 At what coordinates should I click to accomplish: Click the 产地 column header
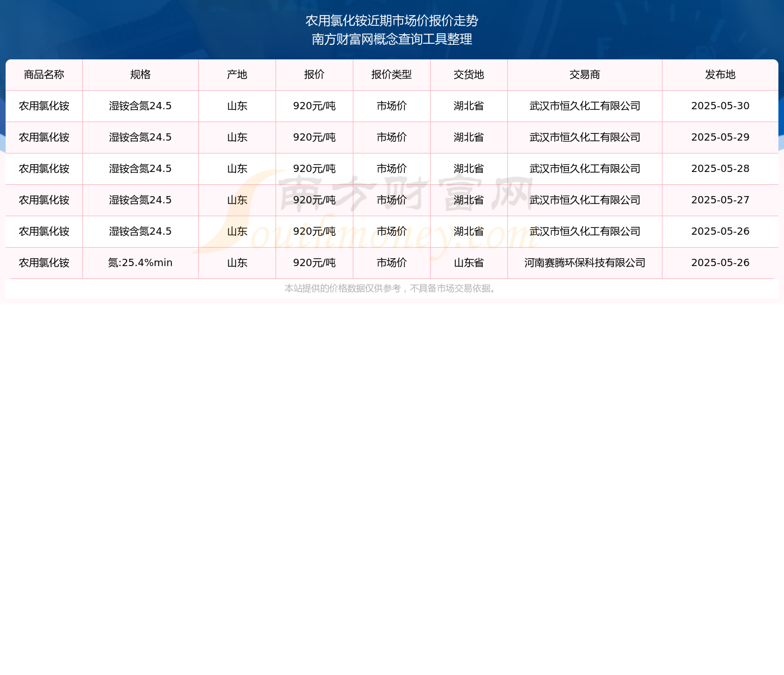(237, 75)
